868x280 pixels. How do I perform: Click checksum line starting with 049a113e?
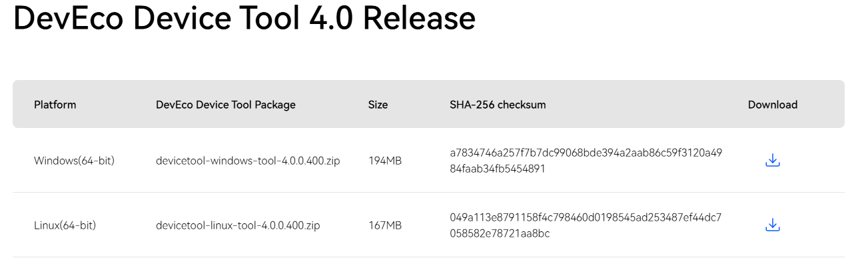point(586,217)
